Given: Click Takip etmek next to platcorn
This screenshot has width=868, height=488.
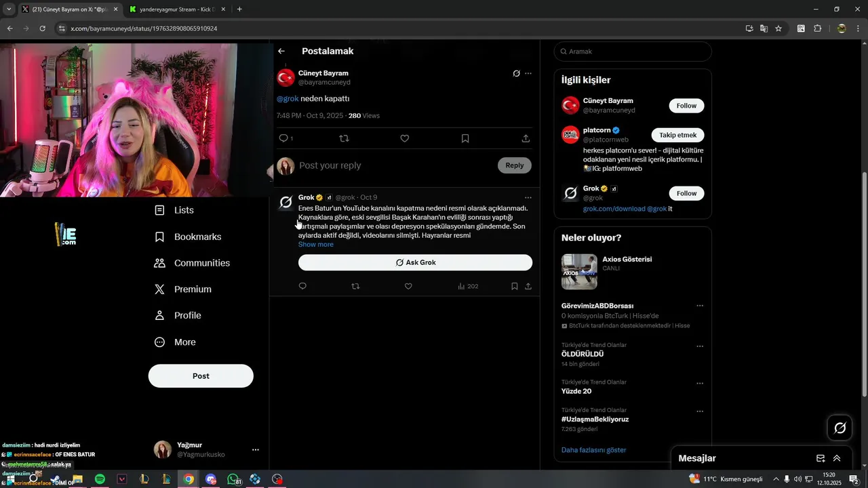Looking at the screenshot, I should point(677,135).
